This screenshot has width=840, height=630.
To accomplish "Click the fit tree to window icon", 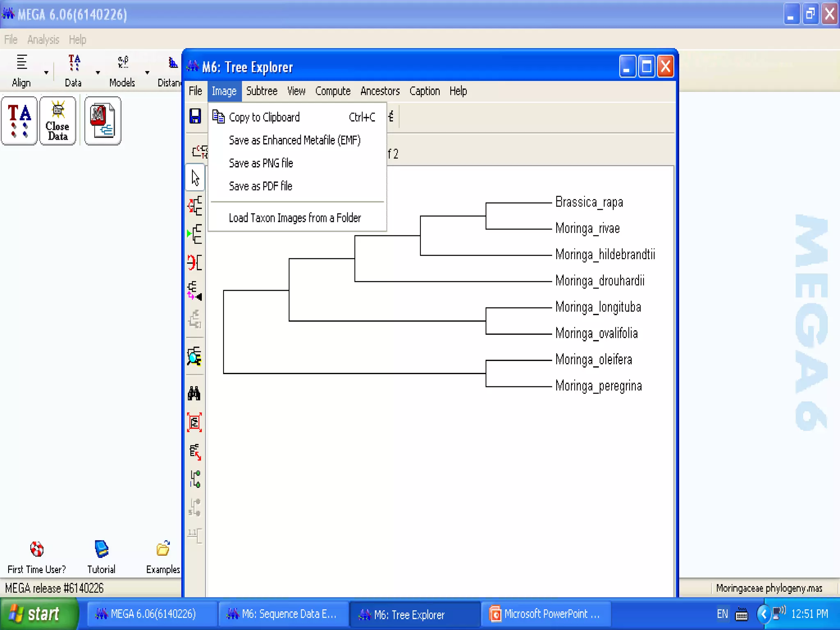I will [x=194, y=422].
